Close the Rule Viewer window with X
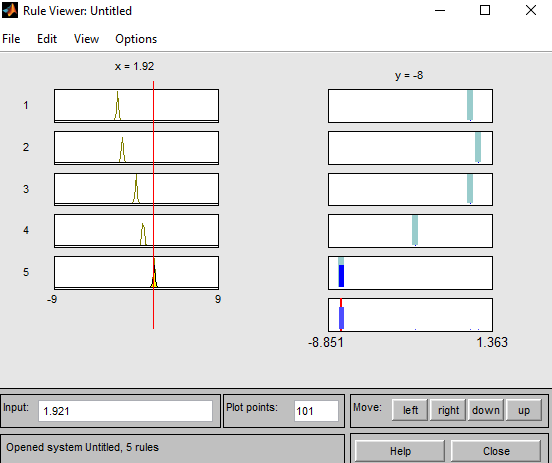The width and height of the screenshot is (552, 463). [531, 10]
